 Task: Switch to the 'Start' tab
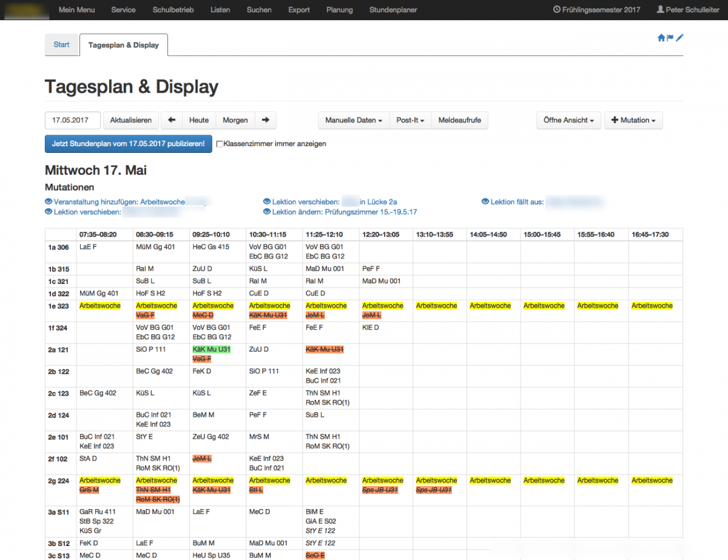point(62,45)
